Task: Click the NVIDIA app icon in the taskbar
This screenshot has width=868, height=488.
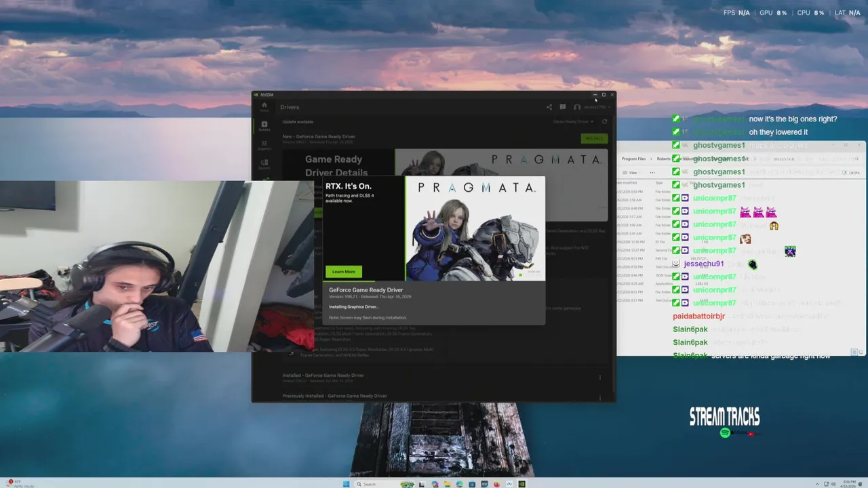Action: 521,484
